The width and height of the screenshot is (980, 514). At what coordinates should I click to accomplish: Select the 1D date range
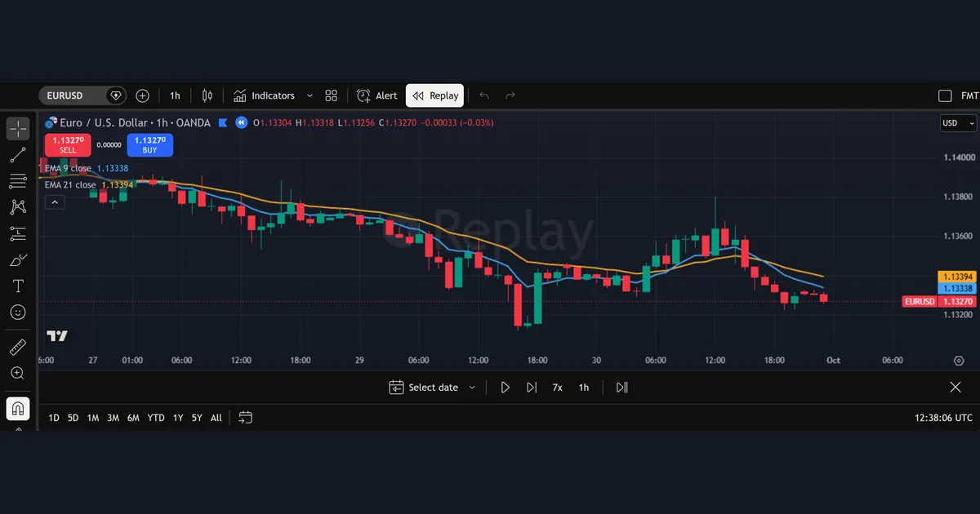54,418
